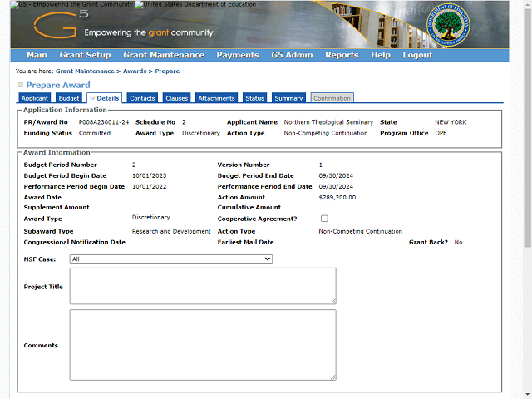Open the Reports menu
Viewport: 532px width, 399px height.
[x=342, y=55]
